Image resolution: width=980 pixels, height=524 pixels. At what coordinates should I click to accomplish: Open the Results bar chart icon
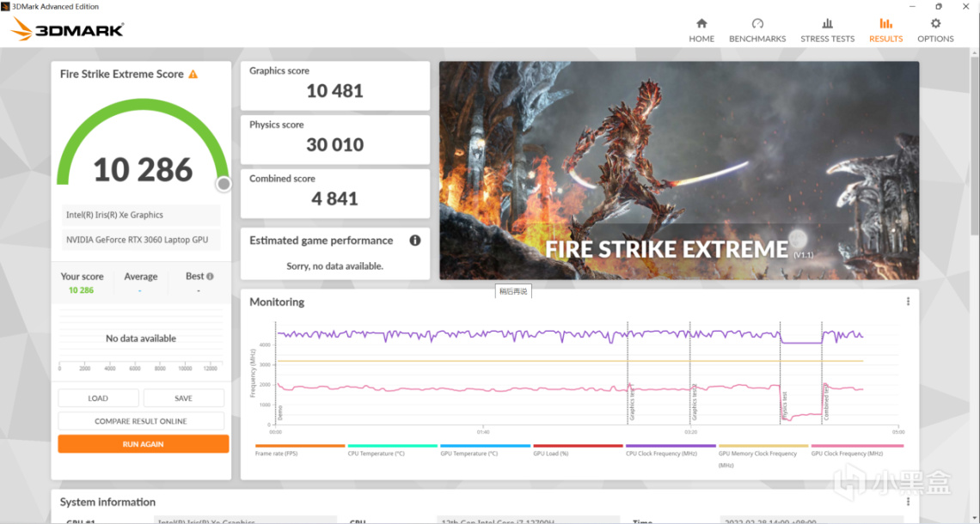click(x=885, y=24)
